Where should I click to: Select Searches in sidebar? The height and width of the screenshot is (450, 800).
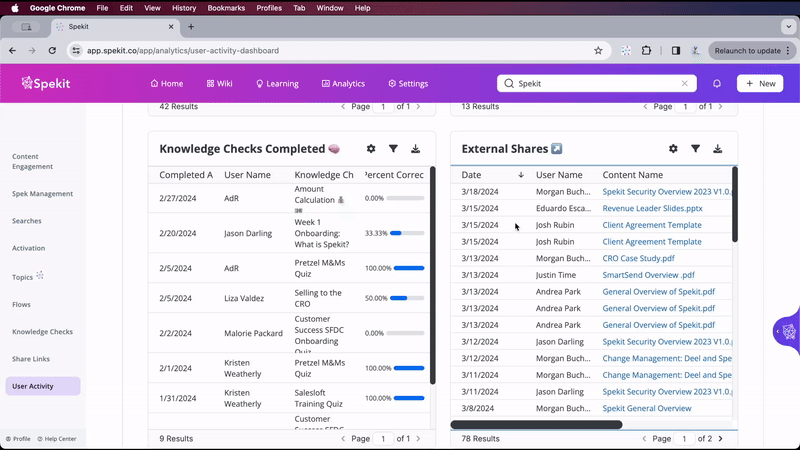tap(27, 221)
